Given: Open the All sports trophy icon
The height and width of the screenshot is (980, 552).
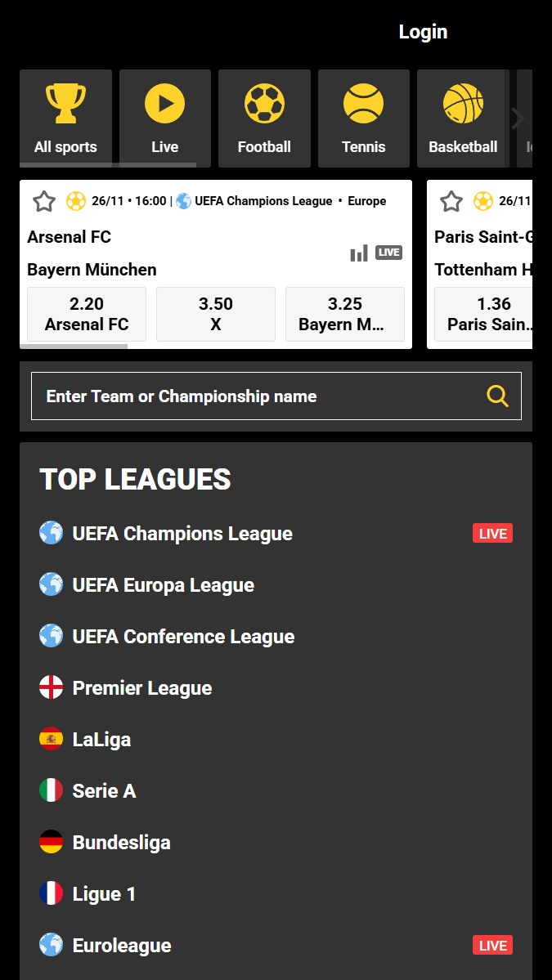Looking at the screenshot, I should point(65,103).
